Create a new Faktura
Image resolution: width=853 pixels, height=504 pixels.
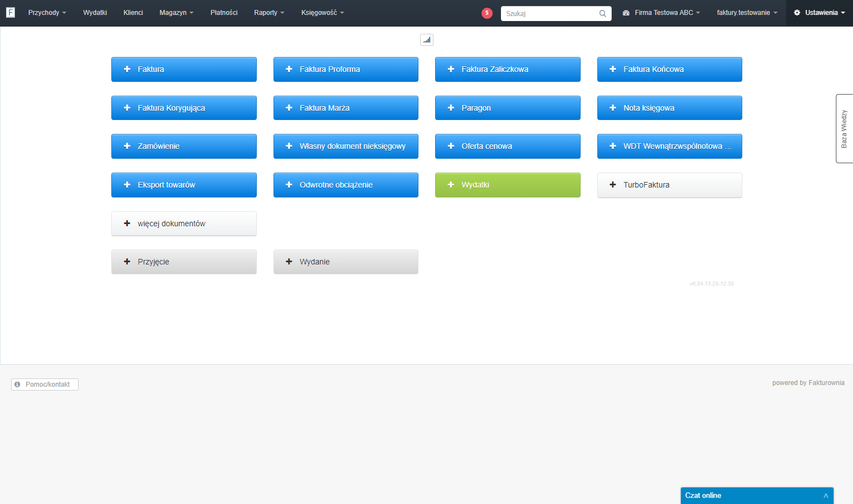click(x=184, y=69)
